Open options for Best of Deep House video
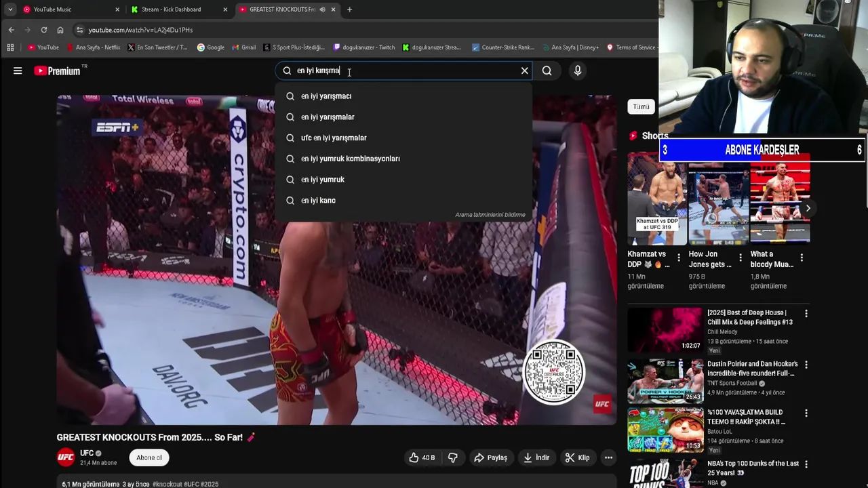This screenshot has width=868, height=488. 806,314
